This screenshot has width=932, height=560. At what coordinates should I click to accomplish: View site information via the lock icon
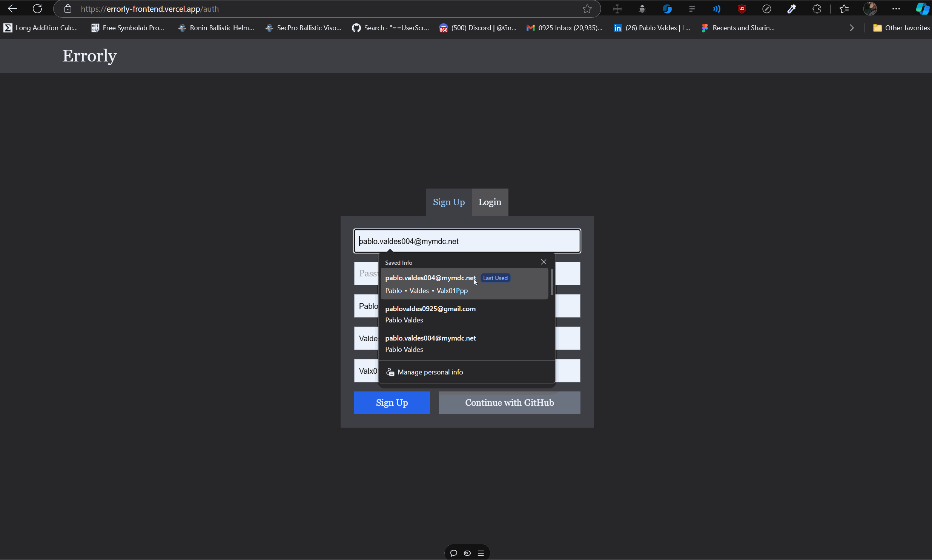click(68, 9)
